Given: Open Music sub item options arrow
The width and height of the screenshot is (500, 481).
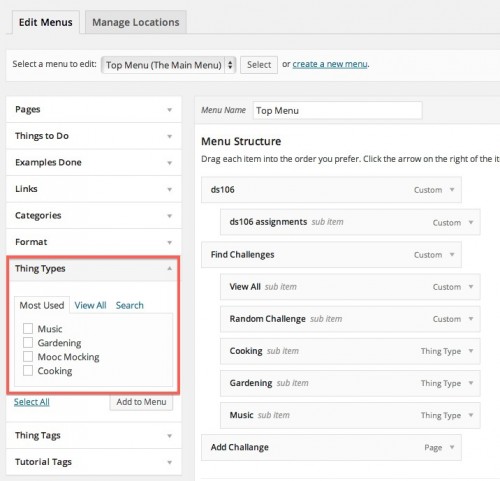Looking at the screenshot, I should click(471, 415).
